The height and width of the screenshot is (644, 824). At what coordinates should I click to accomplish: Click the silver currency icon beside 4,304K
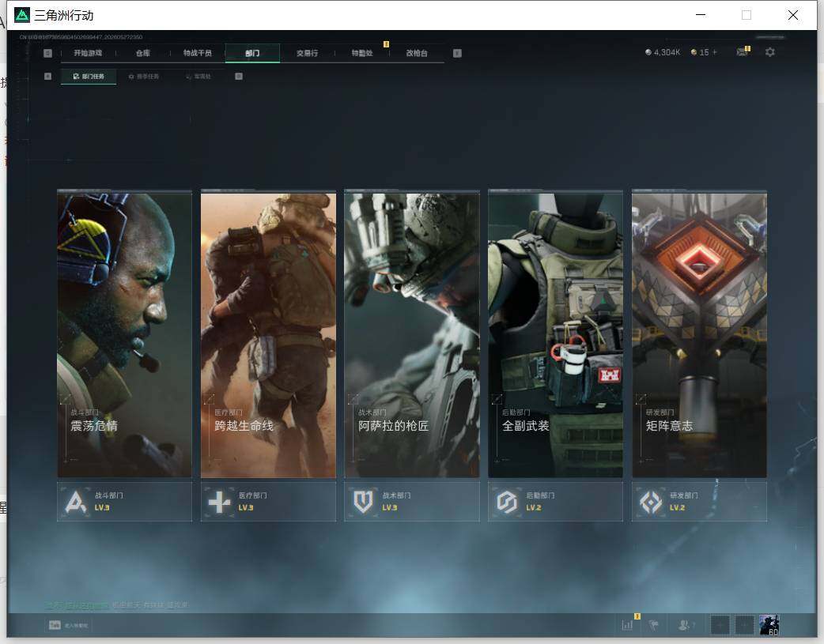[x=648, y=52]
